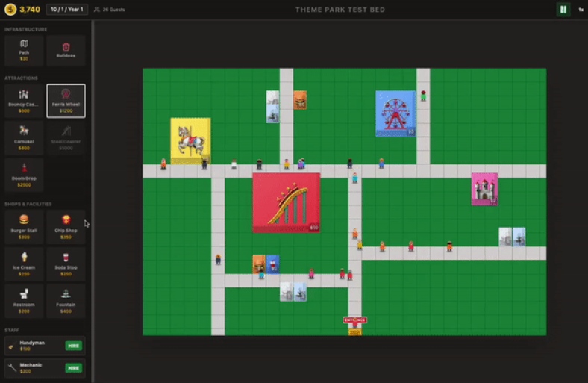This screenshot has height=383, width=588.
Task: Choose the Fountain decoration
Action: click(66, 300)
